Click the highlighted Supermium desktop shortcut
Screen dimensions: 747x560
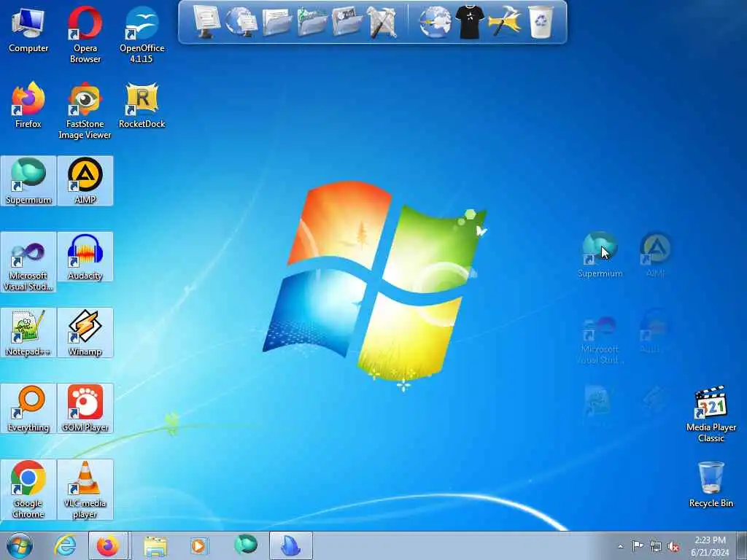click(28, 181)
